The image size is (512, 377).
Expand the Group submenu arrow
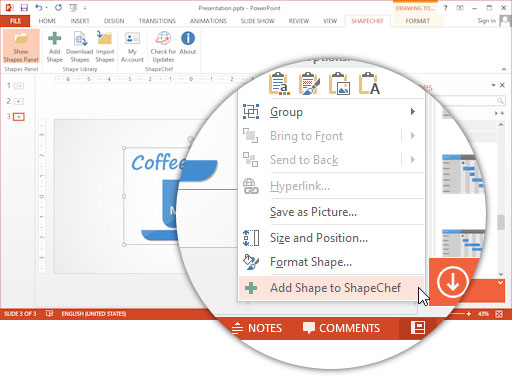click(x=413, y=112)
